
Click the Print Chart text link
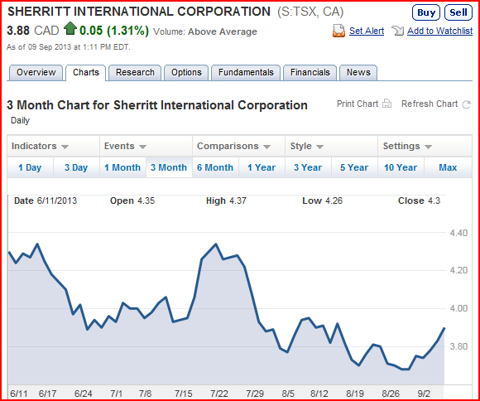[x=357, y=104]
